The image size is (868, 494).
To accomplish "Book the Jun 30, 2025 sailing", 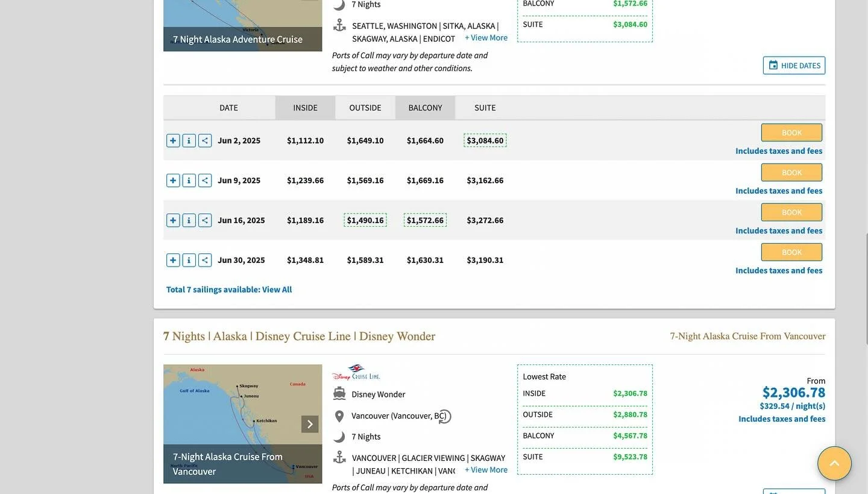I will point(791,252).
